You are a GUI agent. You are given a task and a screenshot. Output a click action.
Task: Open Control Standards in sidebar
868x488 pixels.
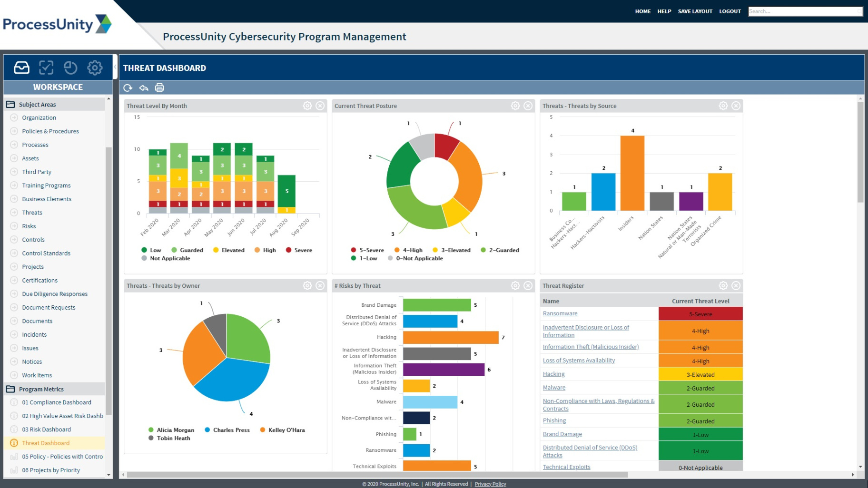46,253
